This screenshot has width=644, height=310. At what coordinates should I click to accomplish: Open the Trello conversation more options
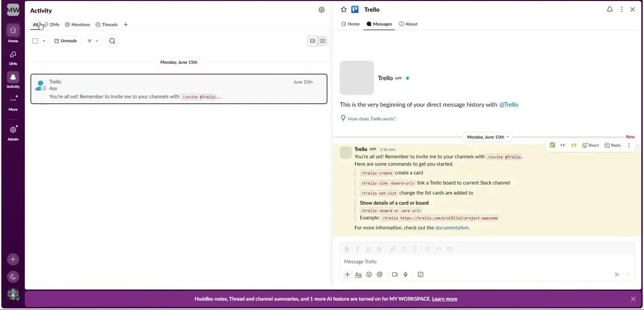pos(622,10)
